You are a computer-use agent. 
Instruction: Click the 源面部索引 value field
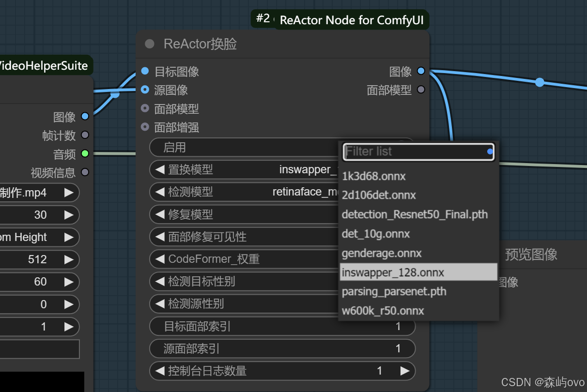[x=282, y=348]
